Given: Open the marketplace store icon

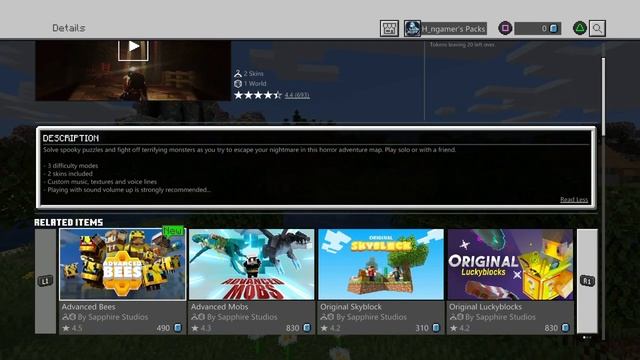Looking at the screenshot, I should [x=389, y=28].
